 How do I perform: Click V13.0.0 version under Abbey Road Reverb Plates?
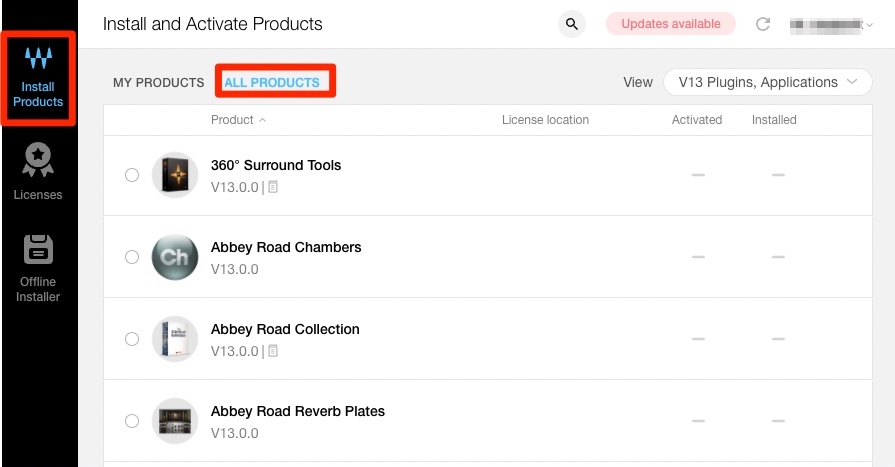click(x=235, y=433)
